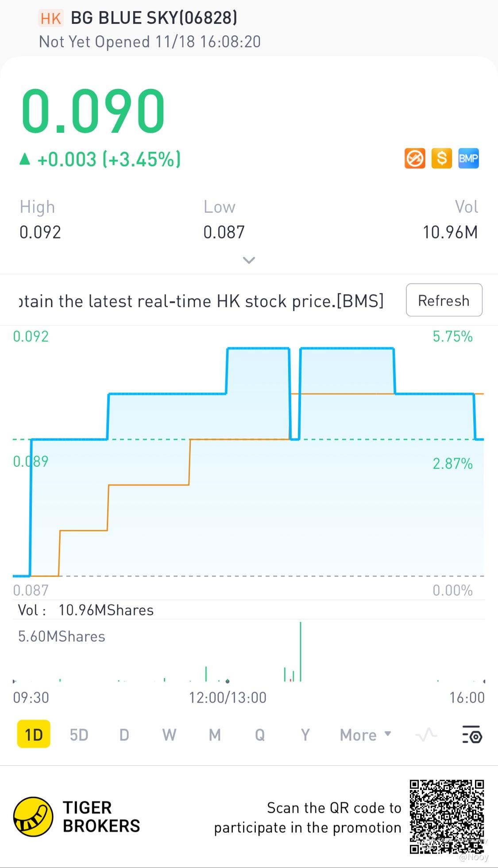Tap the HK market tag icon
The height and width of the screenshot is (868, 498).
tap(51, 19)
